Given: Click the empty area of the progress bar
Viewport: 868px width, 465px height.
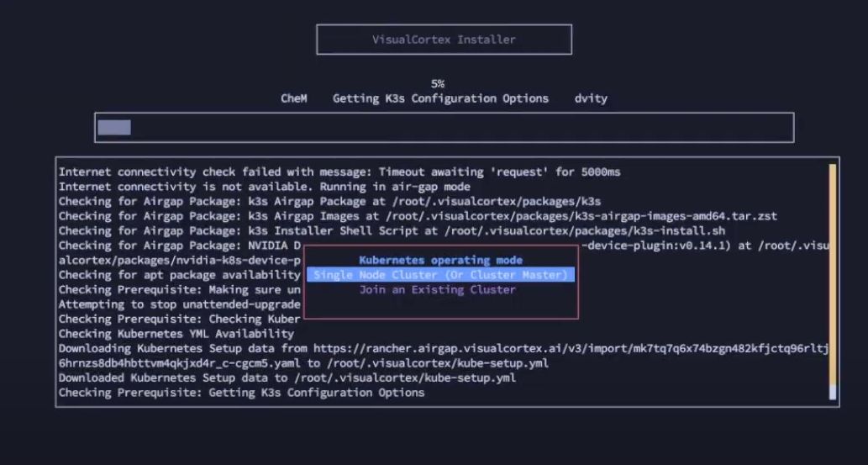Looking at the screenshot, I should tap(462, 128).
